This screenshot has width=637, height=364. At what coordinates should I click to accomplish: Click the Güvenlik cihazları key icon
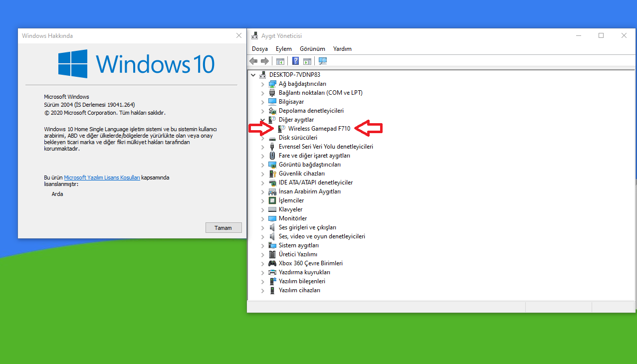pyautogui.click(x=272, y=174)
